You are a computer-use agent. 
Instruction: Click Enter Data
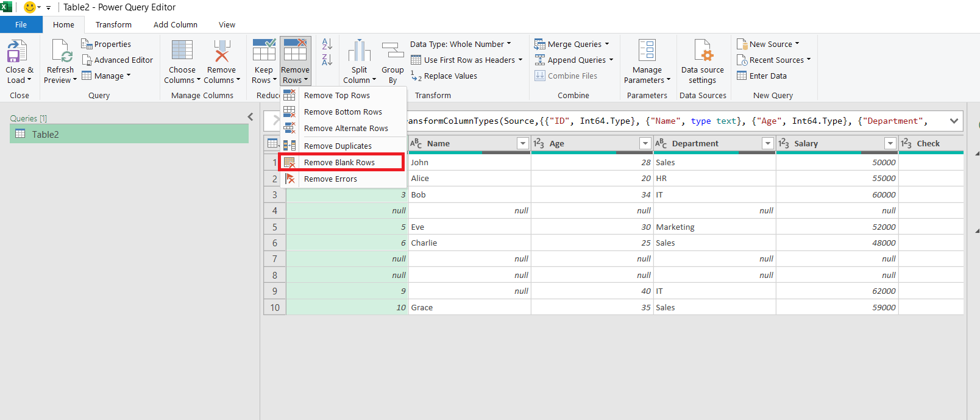tap(762, 76)
